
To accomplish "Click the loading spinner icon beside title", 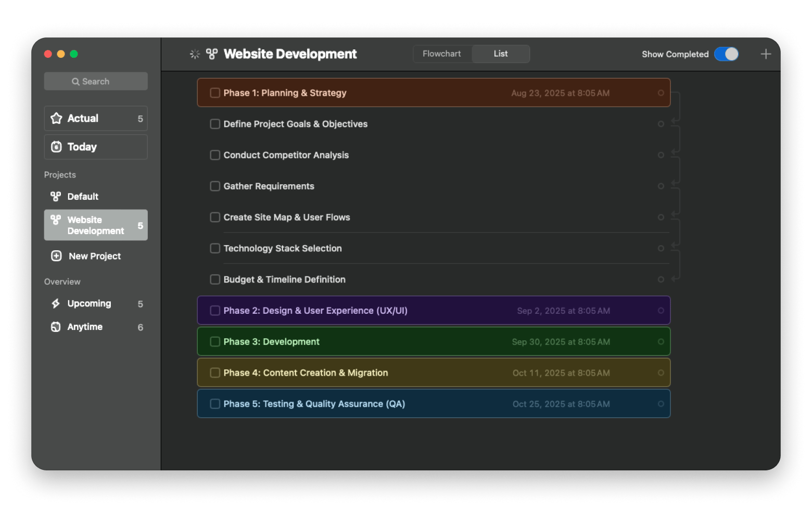I will point(195,54).
